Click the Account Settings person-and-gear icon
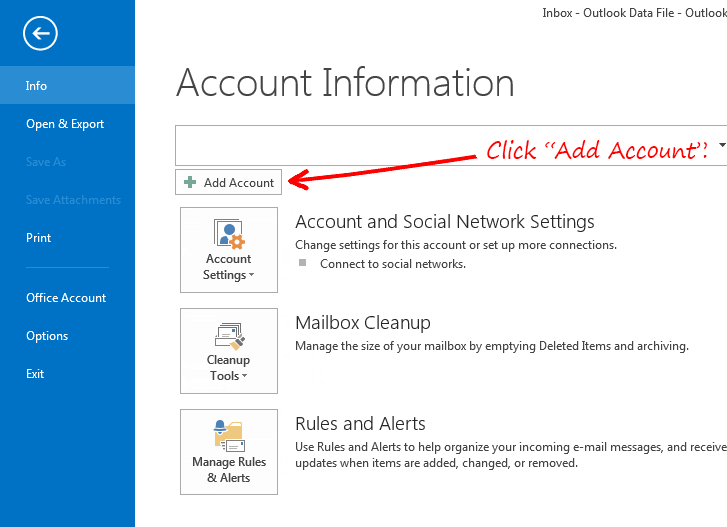The width and height of the screenshot is (727, 527). [229, 233]
